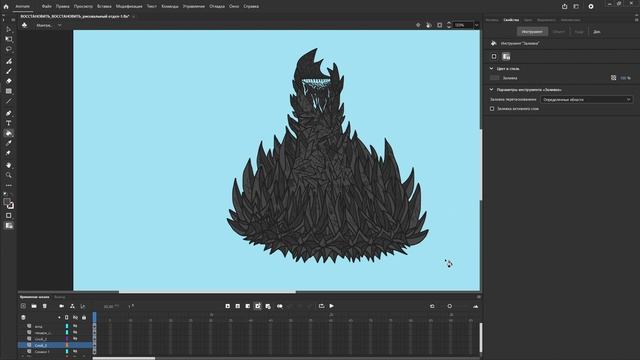The width and height of the screenshot is (640, 360).
Task: Select the Classic Brush tool
Action: pyautogui.click(x=9, y=71)
